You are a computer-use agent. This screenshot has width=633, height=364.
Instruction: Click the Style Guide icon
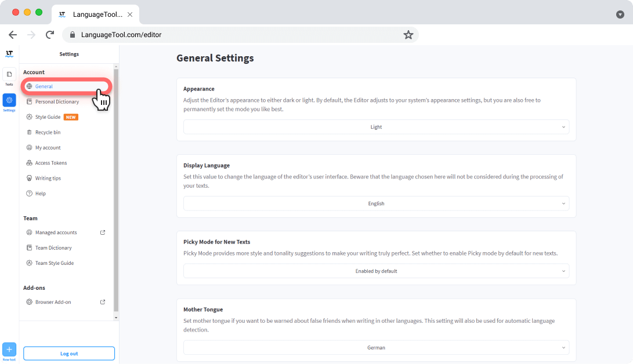pos(29,117)
